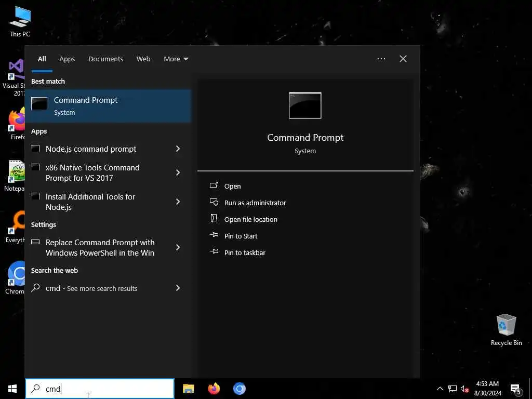Viewport: 532px width, 399px height.
Task: Click x86 Native Tools result icon
Action: click(35, 167)
